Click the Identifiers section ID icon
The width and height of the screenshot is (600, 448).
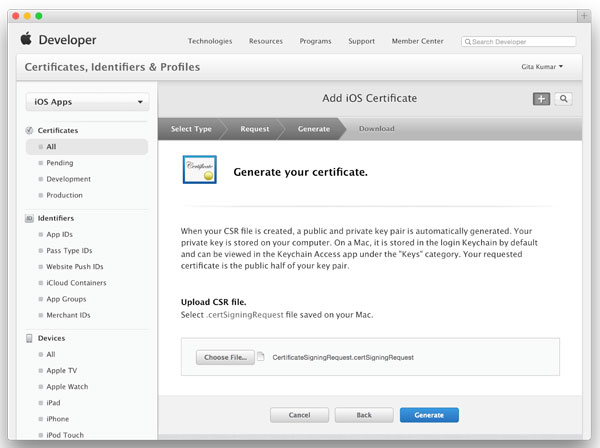pos(29,218)
